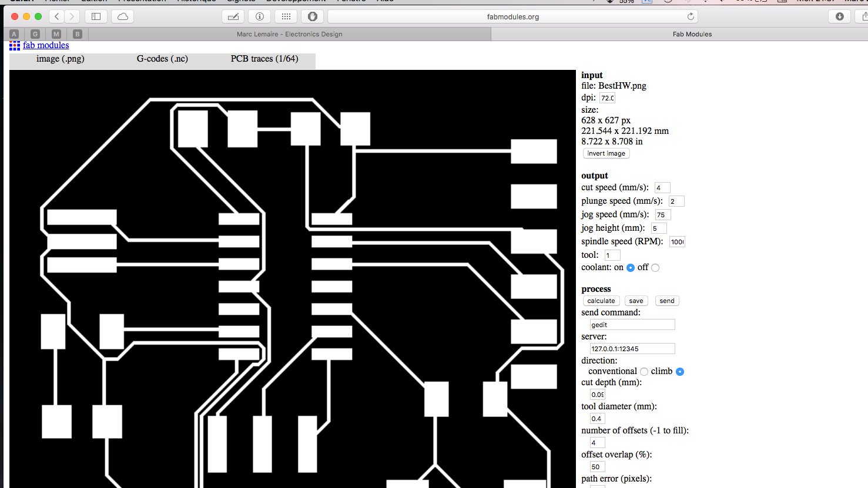Show the Safari sidebar

point(96,16)
